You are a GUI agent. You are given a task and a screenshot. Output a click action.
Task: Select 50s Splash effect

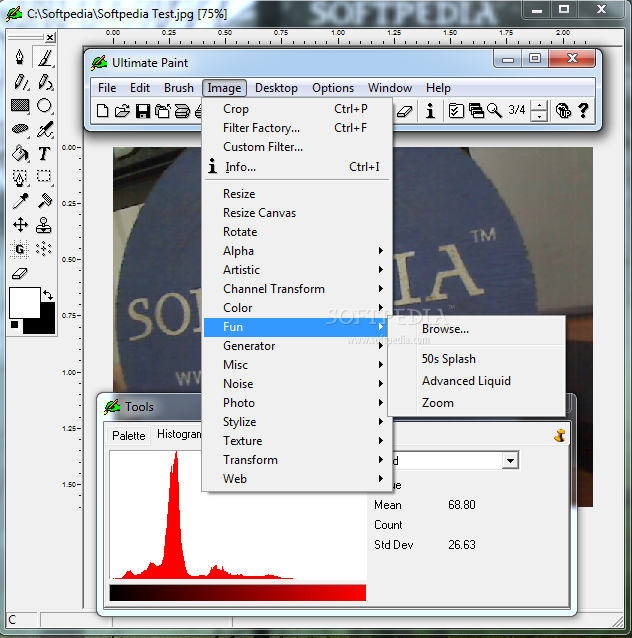click(476, 359)
